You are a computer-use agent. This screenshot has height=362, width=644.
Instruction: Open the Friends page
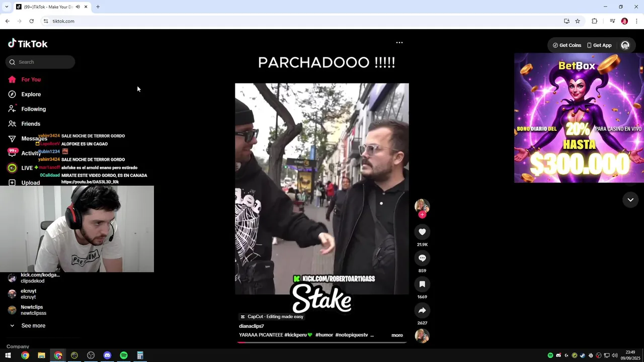[31, 124]
